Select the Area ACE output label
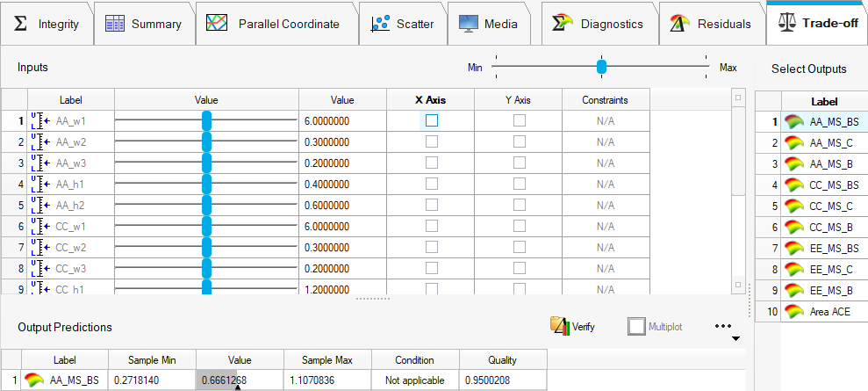 pyautogui.click(x=829, y=311)
